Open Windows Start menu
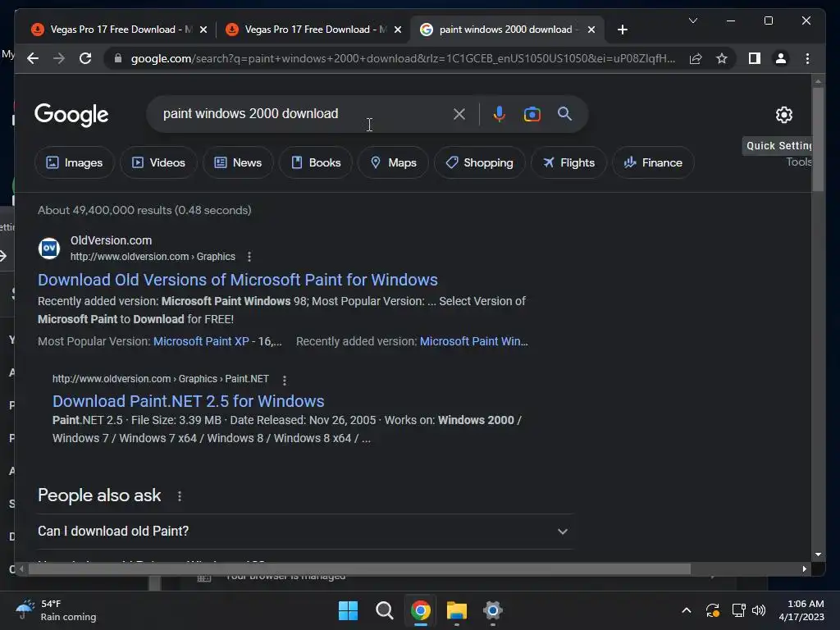The height and width of the screenshot is (630, 840). [348, 610]
